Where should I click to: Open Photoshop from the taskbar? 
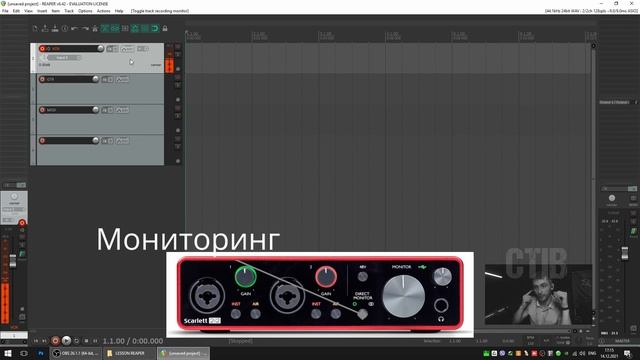point(41,353)
